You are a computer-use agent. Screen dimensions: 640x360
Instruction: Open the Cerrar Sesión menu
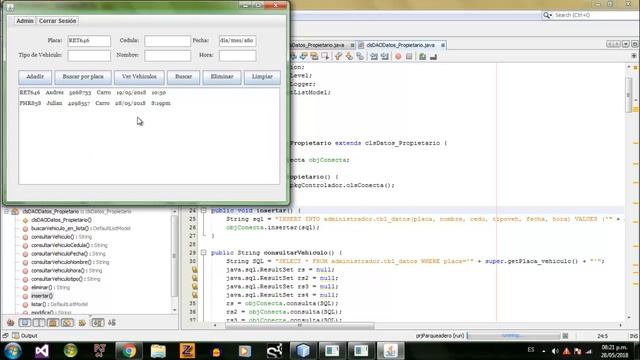pyautogui.click(x=58, y=21)
